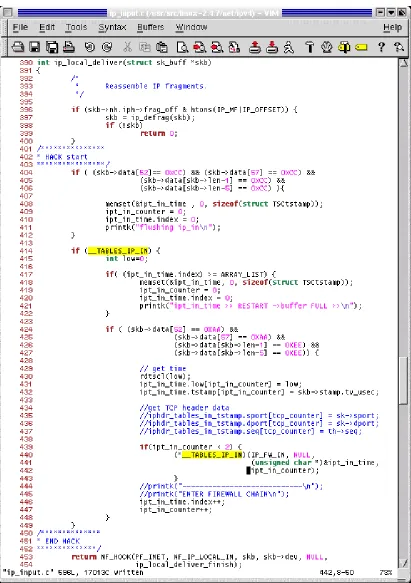Click 'if(ipt_in_counter < 2)' on line 439
This screenshot has width=411, height=583.
click(191, 447)
